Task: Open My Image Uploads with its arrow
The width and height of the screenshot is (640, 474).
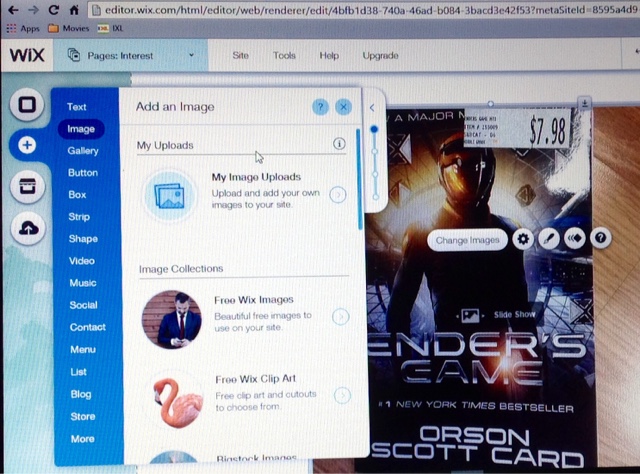Action: click(338, 195)
